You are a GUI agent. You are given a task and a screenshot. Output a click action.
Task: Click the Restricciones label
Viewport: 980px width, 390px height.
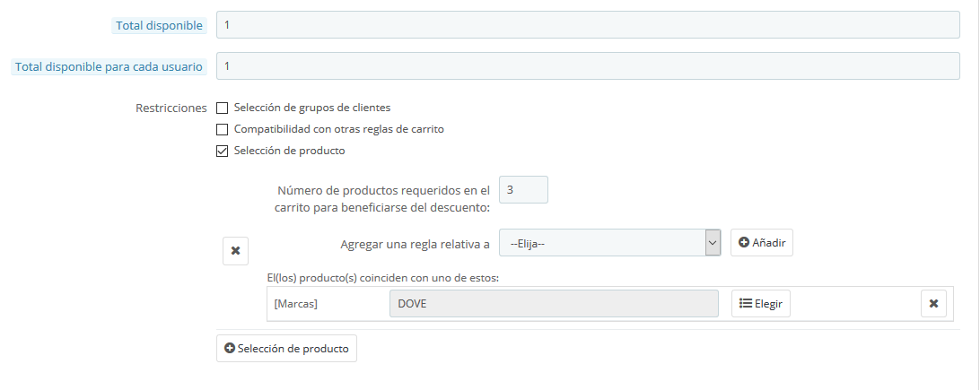tap(171, 108)
